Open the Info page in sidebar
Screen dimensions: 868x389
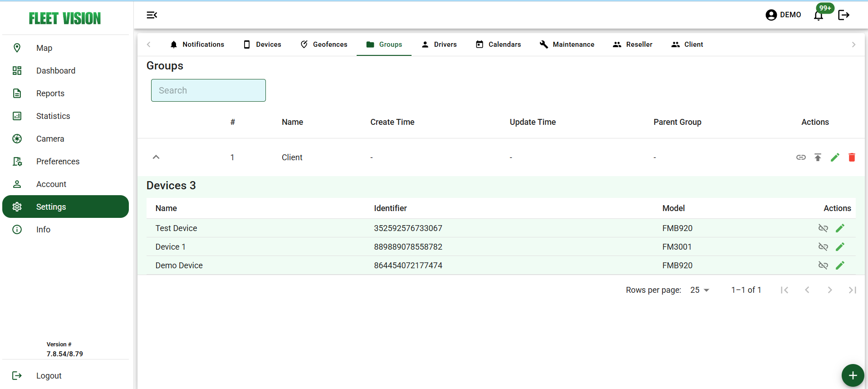(66, 229)
